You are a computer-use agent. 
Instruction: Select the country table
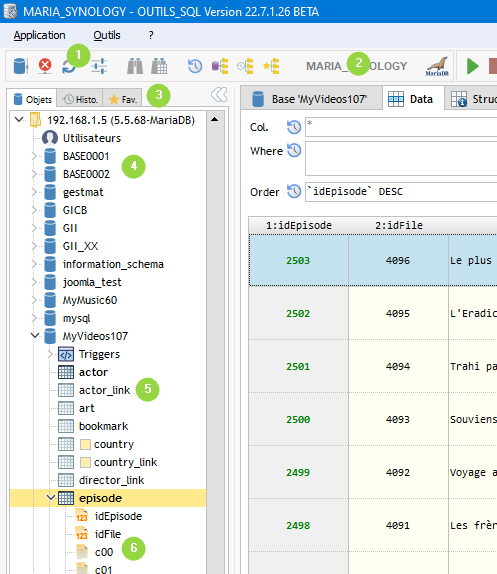(114, 444)
